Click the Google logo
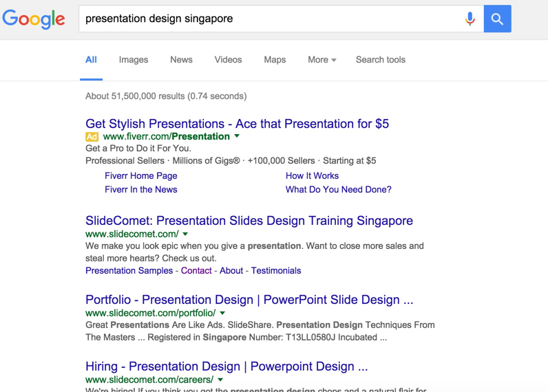 (x=34, y=19)
